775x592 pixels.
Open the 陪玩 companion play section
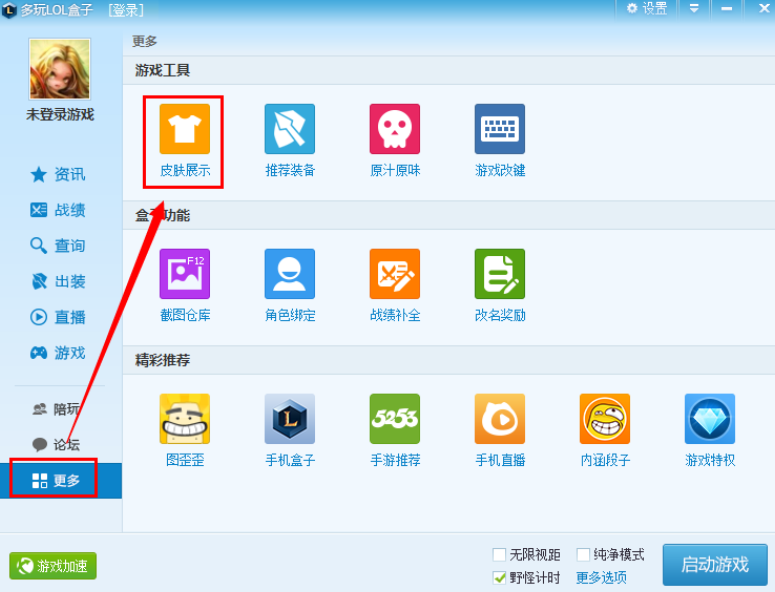[56, 409]
